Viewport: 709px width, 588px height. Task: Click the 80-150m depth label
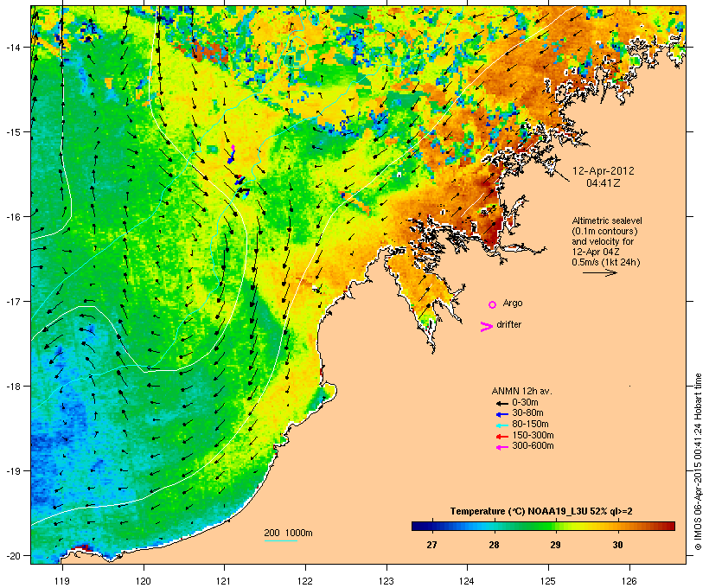[530, 425]
